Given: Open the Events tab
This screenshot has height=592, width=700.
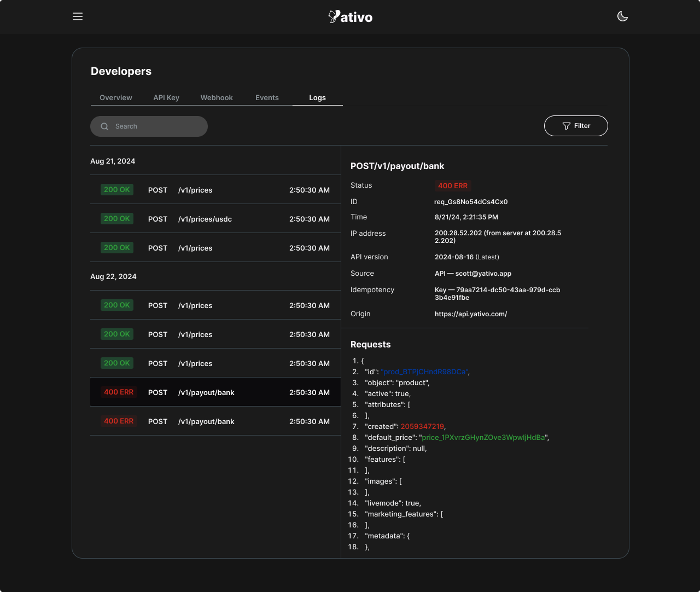Looking at the screenshot, I should (267, 97).
